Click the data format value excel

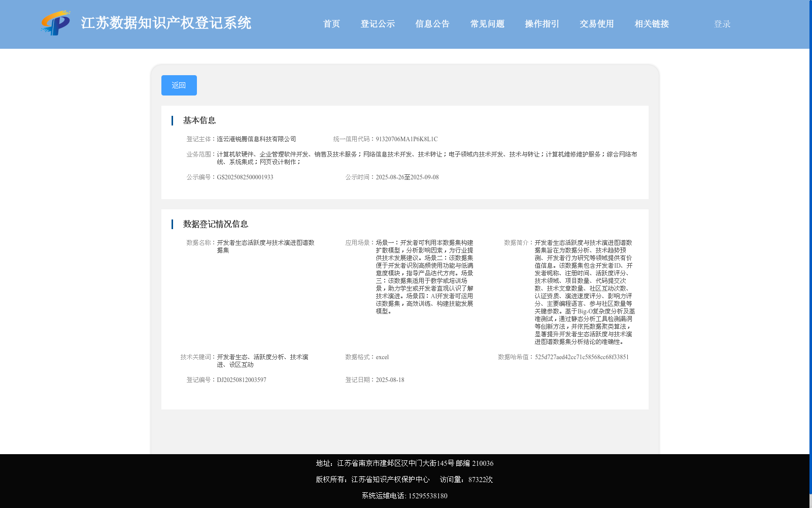[x=382, y=357]
